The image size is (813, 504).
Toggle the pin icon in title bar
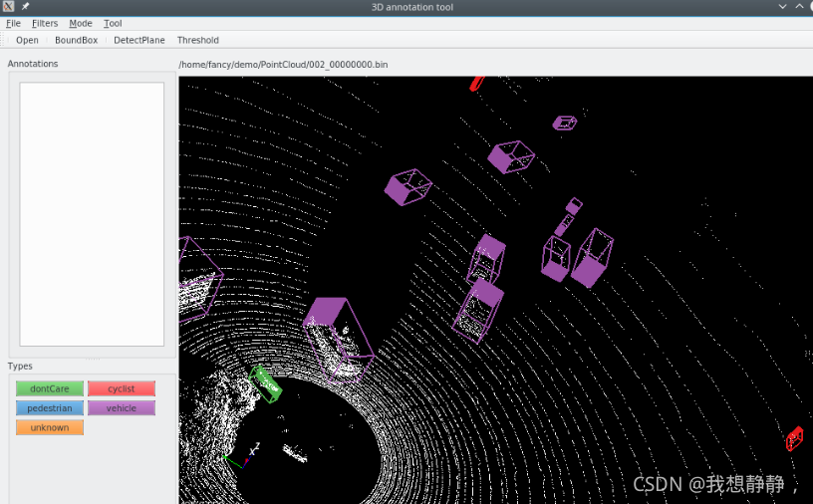pyautogui.click(x=25, y=7)
